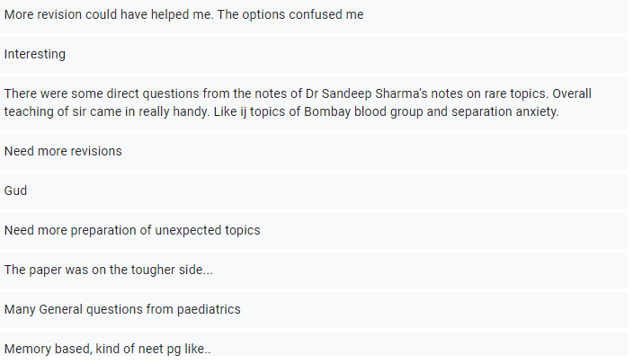The image size is (633, 364).
Task: Click the 'Interesting' response row
Action: click(314, 55)
